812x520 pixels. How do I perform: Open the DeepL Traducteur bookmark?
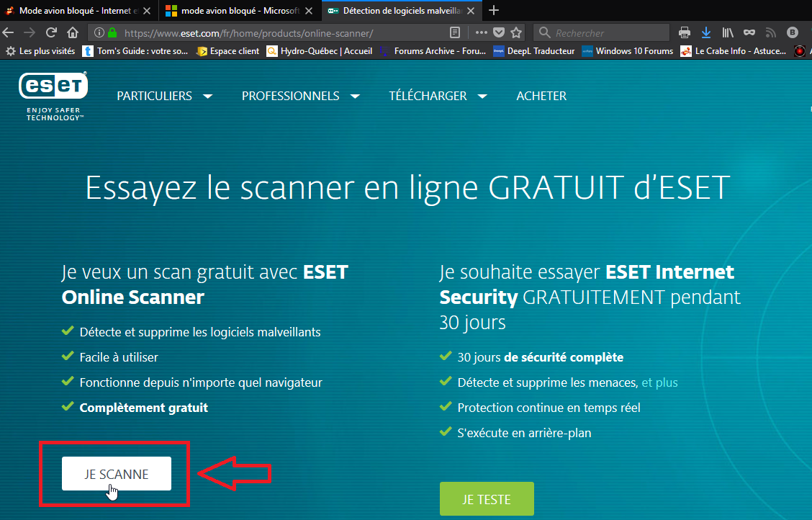pos(534,50)
